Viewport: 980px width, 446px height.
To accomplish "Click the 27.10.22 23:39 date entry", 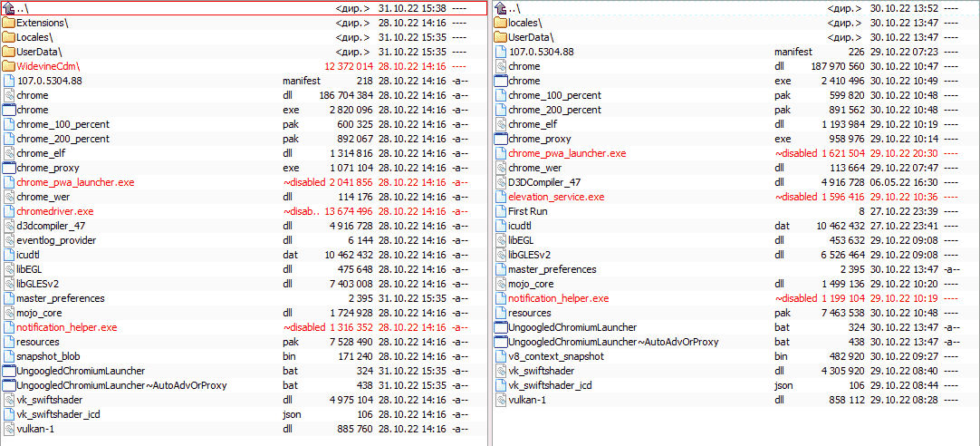I will (904, 211).
